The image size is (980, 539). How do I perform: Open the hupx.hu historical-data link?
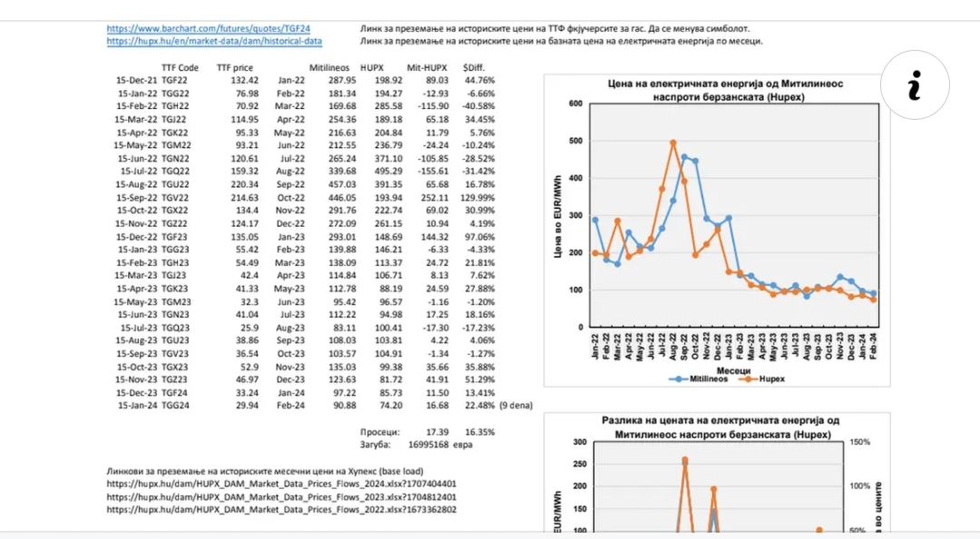[x=214, y=41]
